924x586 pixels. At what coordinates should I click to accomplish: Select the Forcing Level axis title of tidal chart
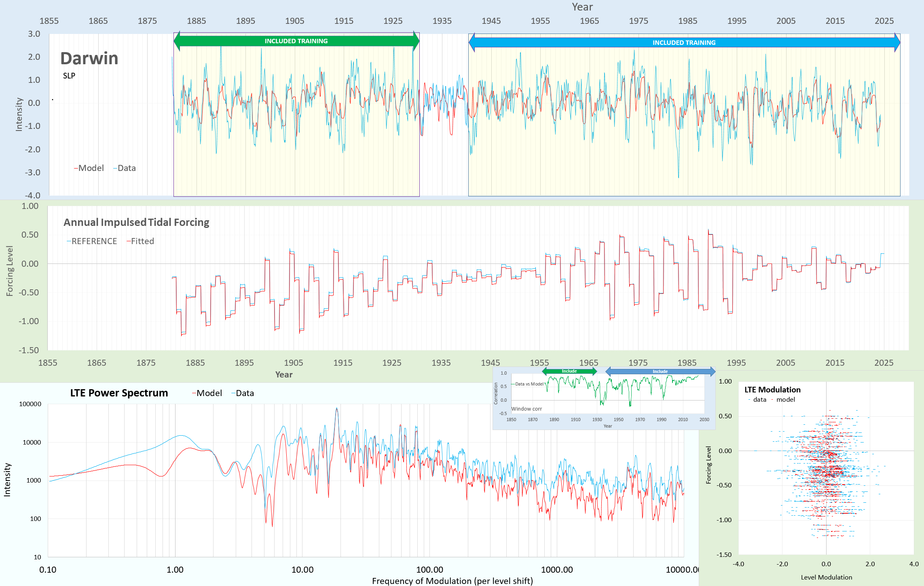[10, 271]
